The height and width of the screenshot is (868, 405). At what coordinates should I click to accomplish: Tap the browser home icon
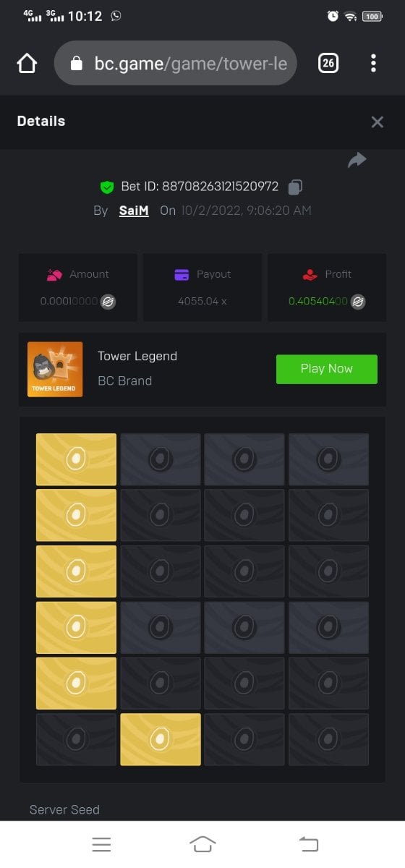pyautogui.click(x=27, y=64)
